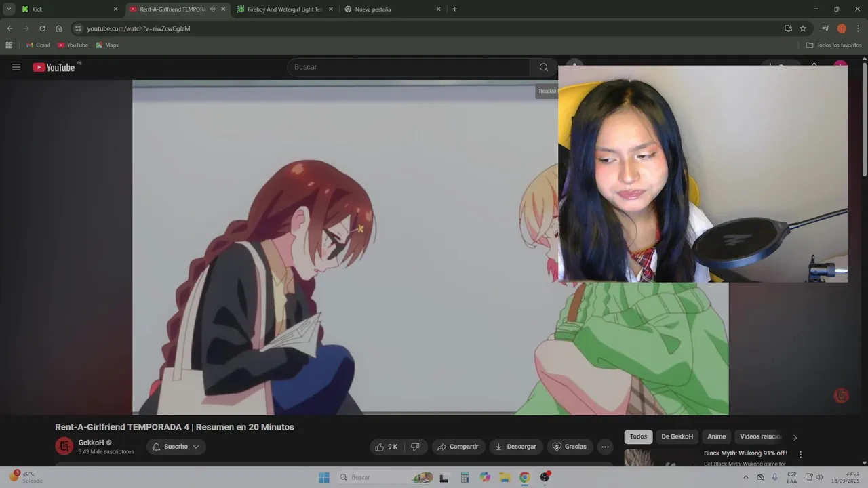The height and width of the screenshot is (488, 868).
Task: Click the Gracias super thanks button
Action: 570,447
